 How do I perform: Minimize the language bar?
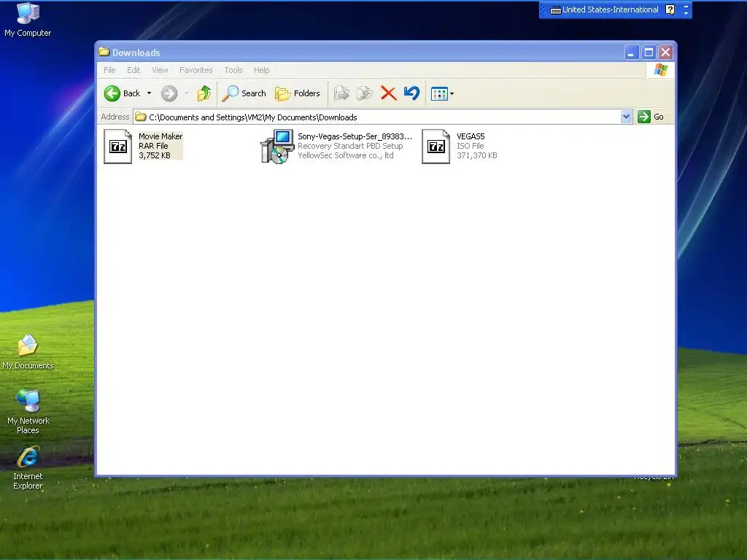686,6
